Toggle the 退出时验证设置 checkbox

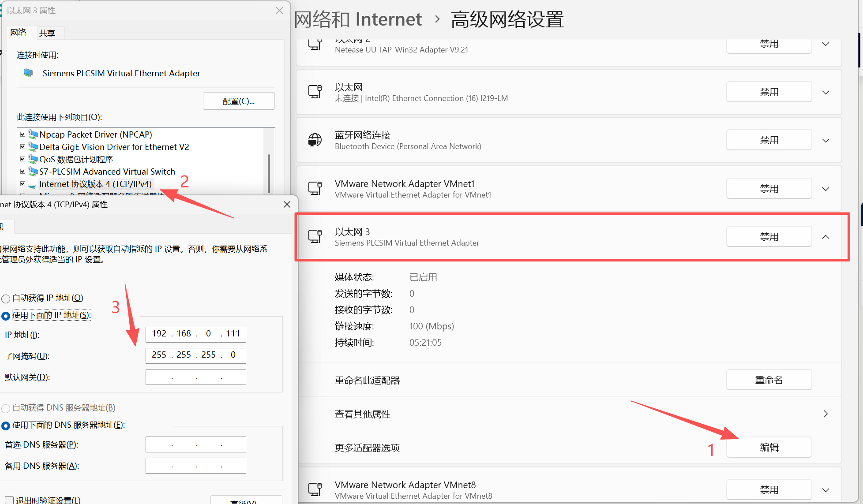9,500
